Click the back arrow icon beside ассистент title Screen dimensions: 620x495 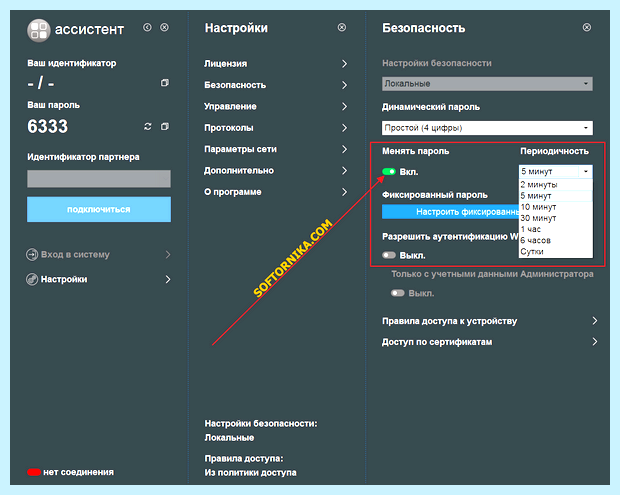click(147, 27)
